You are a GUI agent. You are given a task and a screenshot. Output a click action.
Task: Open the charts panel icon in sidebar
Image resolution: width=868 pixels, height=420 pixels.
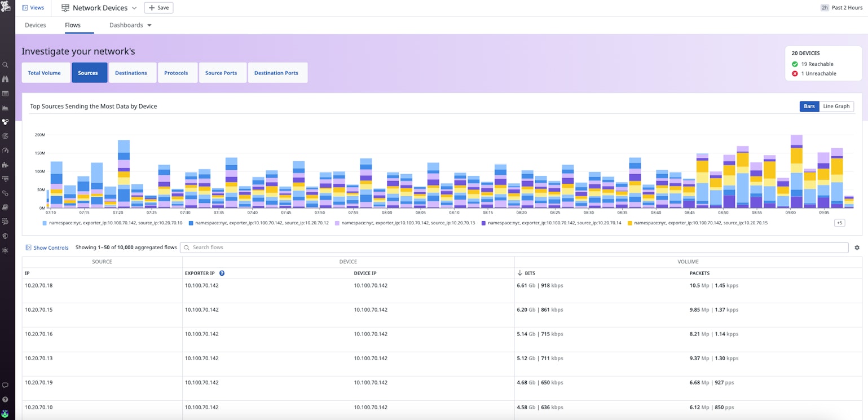click(x=5, y=107)
